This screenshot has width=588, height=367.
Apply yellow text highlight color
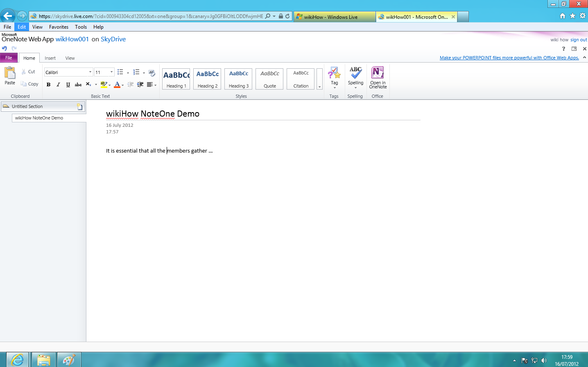[104, 85]
